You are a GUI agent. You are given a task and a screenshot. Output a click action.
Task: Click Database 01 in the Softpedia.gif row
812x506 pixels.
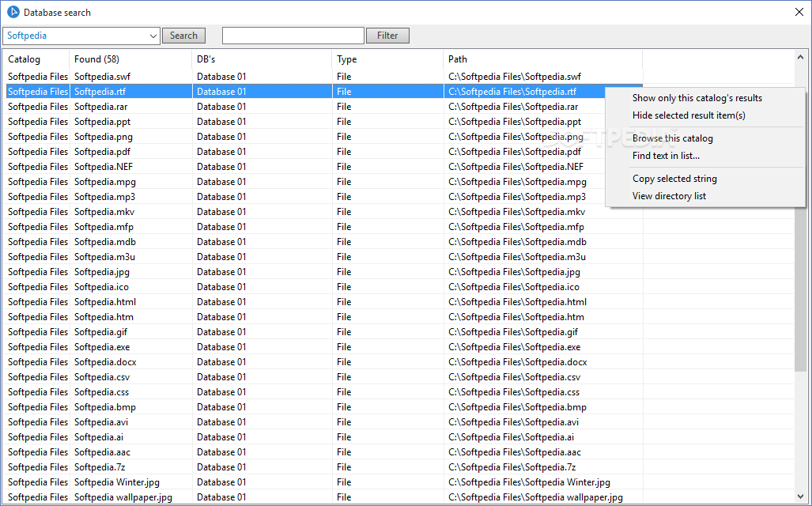[x=221, y=332]
